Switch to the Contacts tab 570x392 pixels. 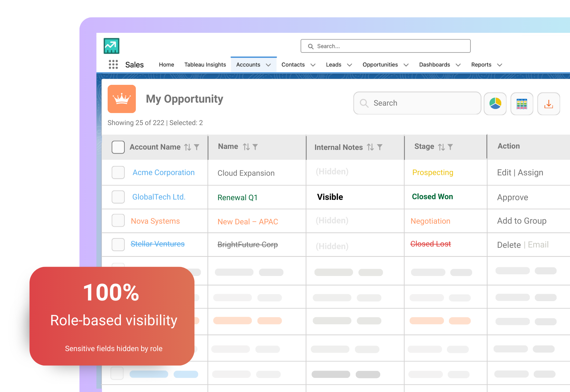(x=293, y=65)
